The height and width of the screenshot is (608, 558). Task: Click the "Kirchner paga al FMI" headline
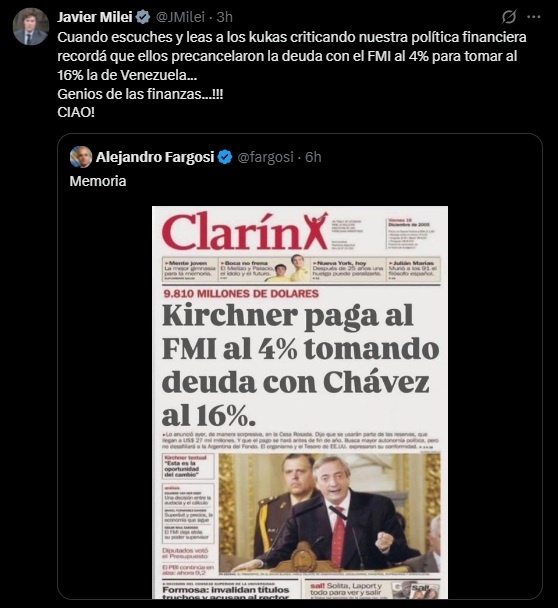pyautogui.click(x=300, y=366)
